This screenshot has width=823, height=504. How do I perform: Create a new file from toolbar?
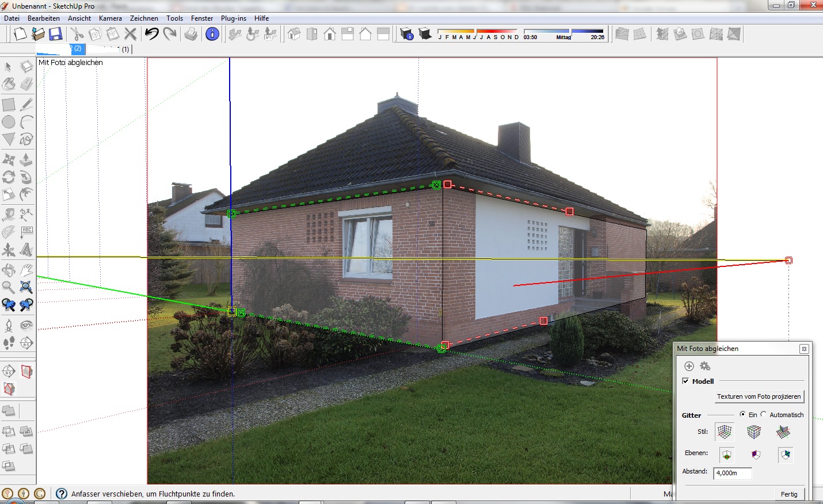point(20,34)
